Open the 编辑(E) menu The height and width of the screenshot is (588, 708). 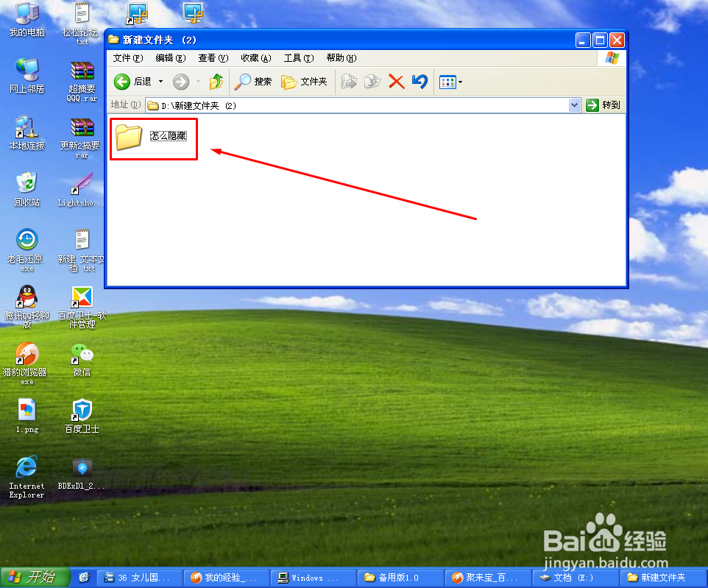click(x=170, y=58)
